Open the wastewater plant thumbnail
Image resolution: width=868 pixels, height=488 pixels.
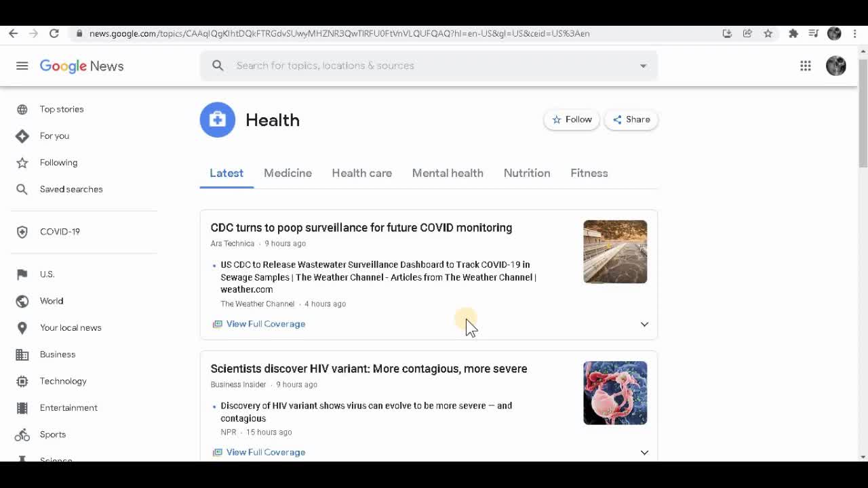615,251
